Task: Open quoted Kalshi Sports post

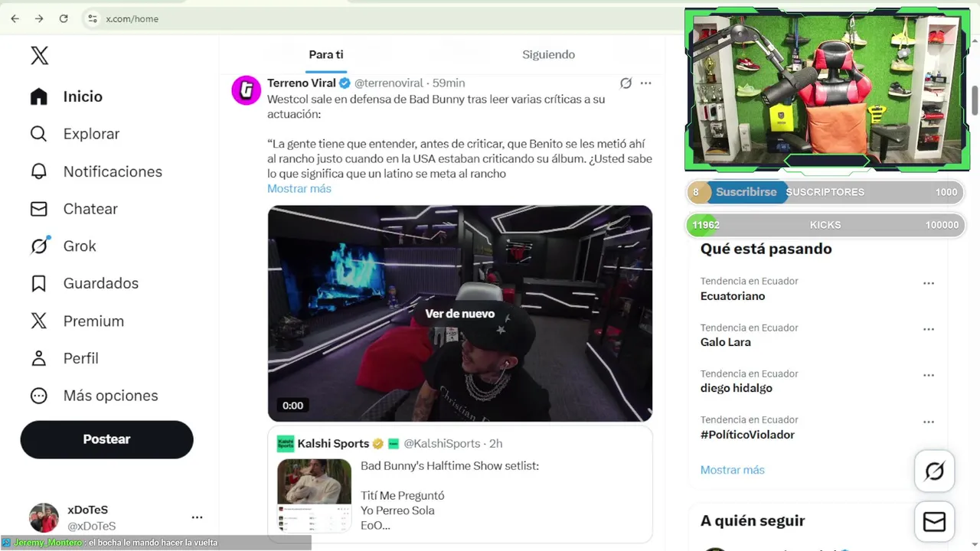Action: point(460,484)
